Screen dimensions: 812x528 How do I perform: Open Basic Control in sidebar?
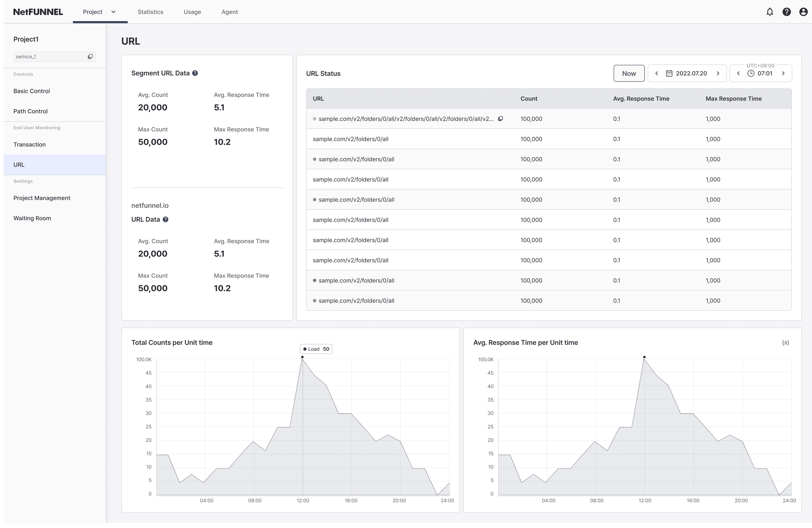pyautogui.click(x=55, y=91)
